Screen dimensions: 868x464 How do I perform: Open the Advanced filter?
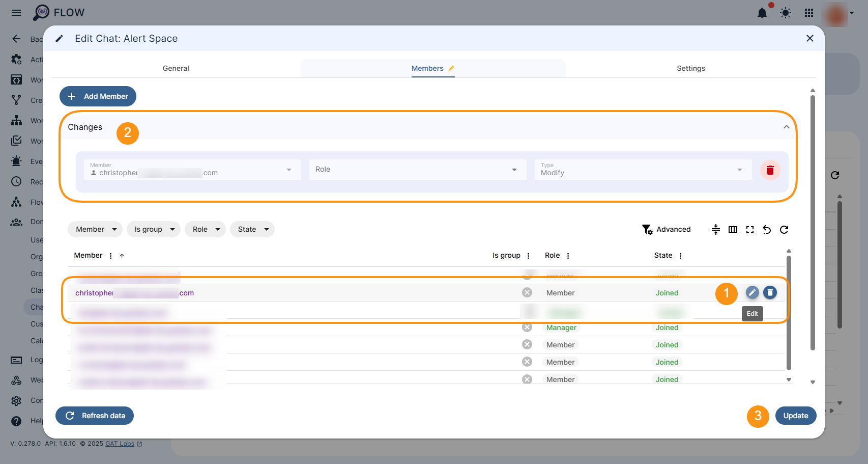coord(666,230)
